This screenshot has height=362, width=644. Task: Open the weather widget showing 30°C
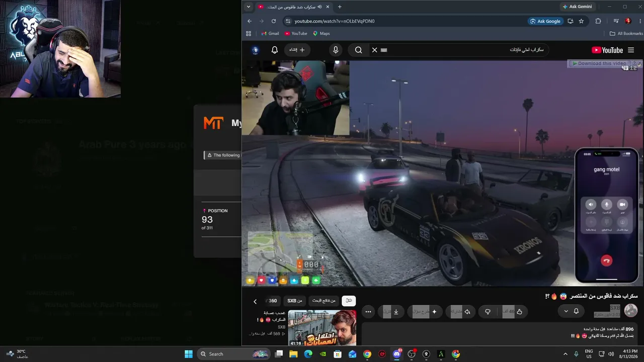point(17,354)
